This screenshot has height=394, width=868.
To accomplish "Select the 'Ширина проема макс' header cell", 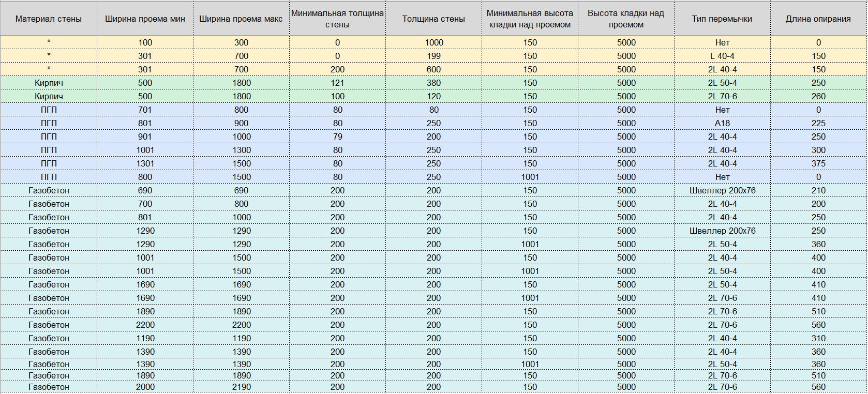I will 241,19.
